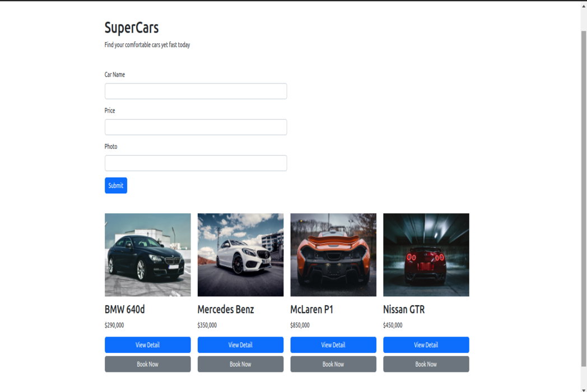Click the $850,000 price text
The width and height of the screenshot is (587, 392).
300,325
